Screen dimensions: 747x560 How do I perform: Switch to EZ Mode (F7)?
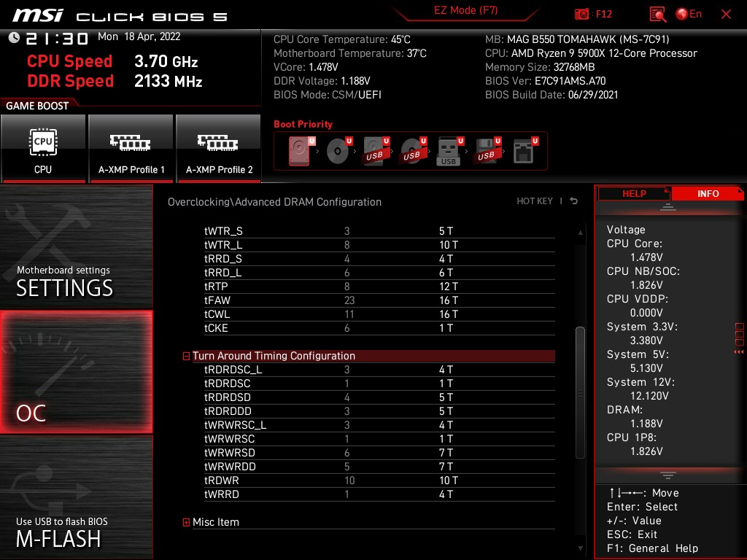[x=466, y=12]
